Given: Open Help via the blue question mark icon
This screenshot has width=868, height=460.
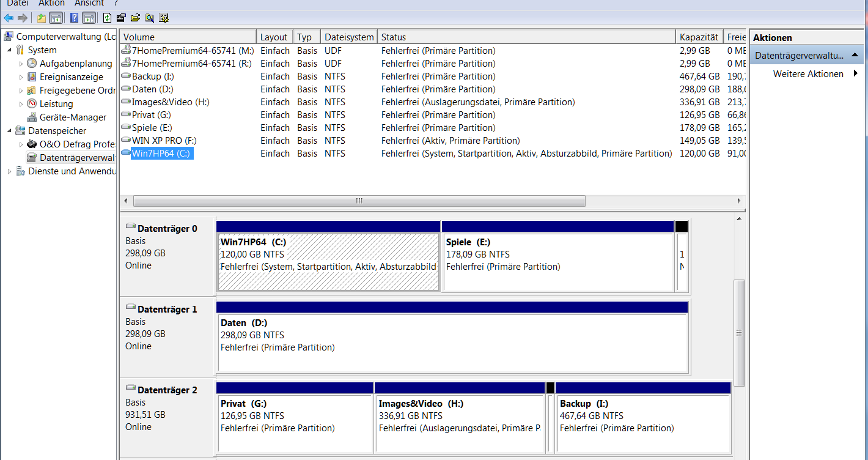Looking at the screenshot, I should click(75, 18).
